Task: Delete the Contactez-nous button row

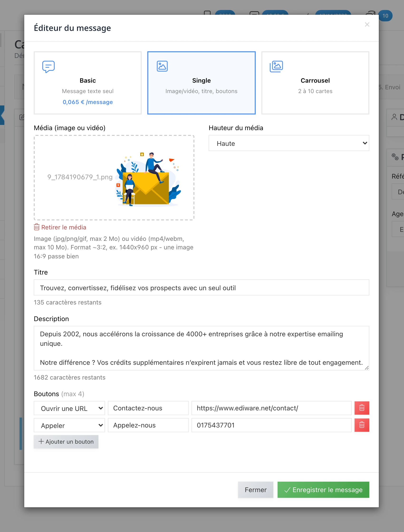Action: tap(362, 408)
